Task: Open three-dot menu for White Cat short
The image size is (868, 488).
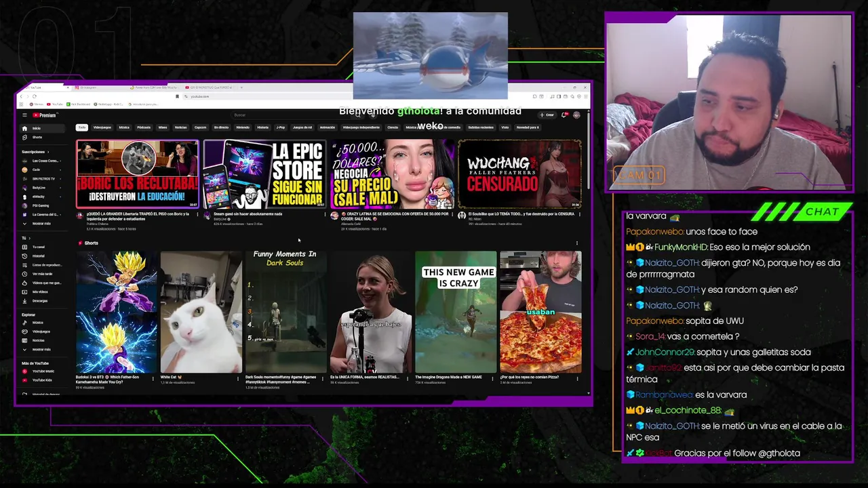Action: point(239,378)
